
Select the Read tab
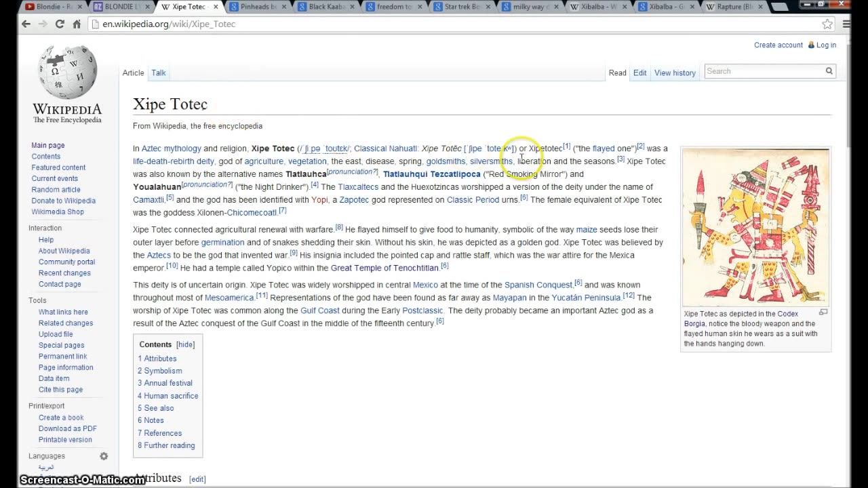617,73
